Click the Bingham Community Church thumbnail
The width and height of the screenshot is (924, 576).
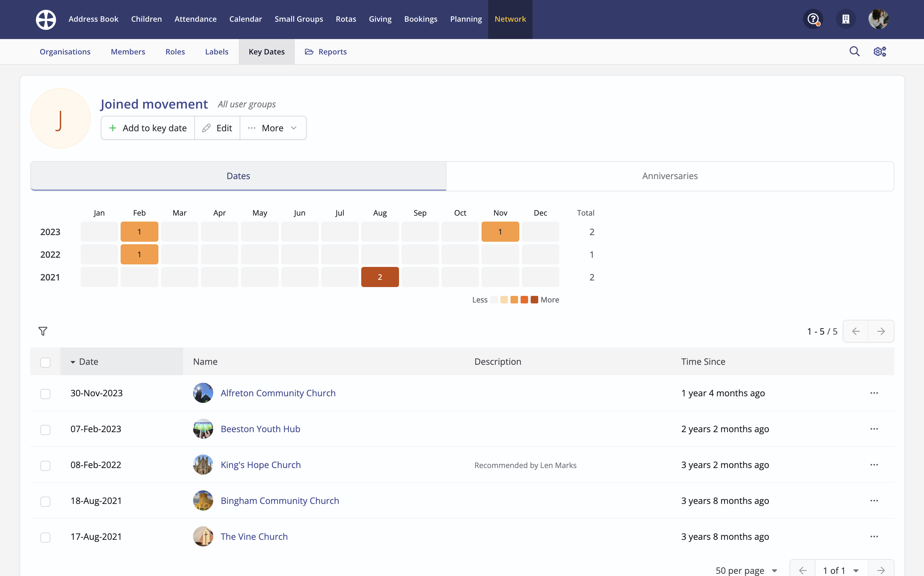pyautogui.click(x=203, y=500)
